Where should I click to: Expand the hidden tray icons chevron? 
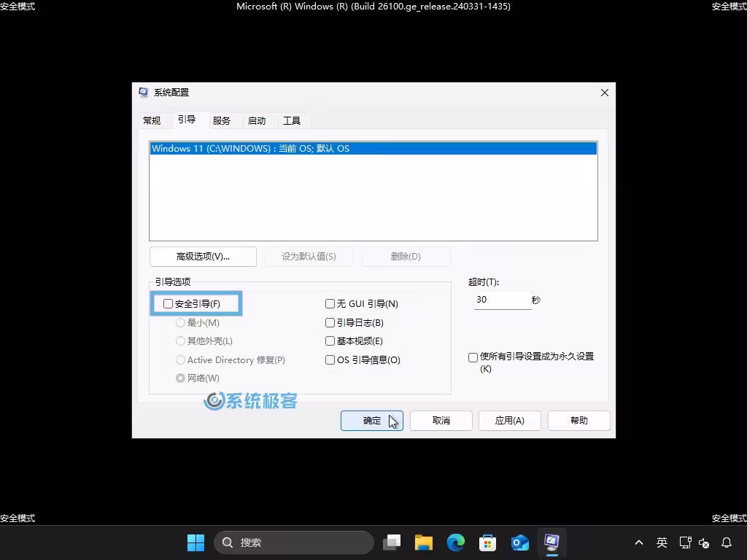point(639,542)
